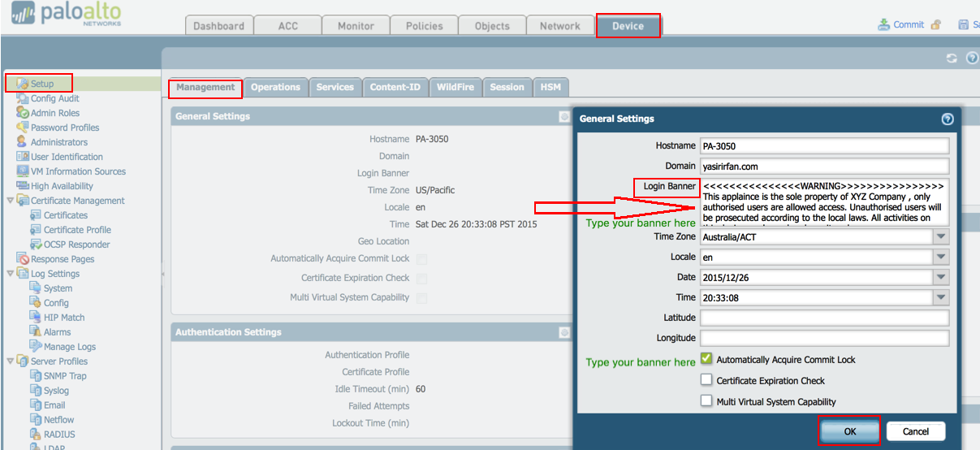
Task: Select the Device tab
Action: (x=628, y=26)
